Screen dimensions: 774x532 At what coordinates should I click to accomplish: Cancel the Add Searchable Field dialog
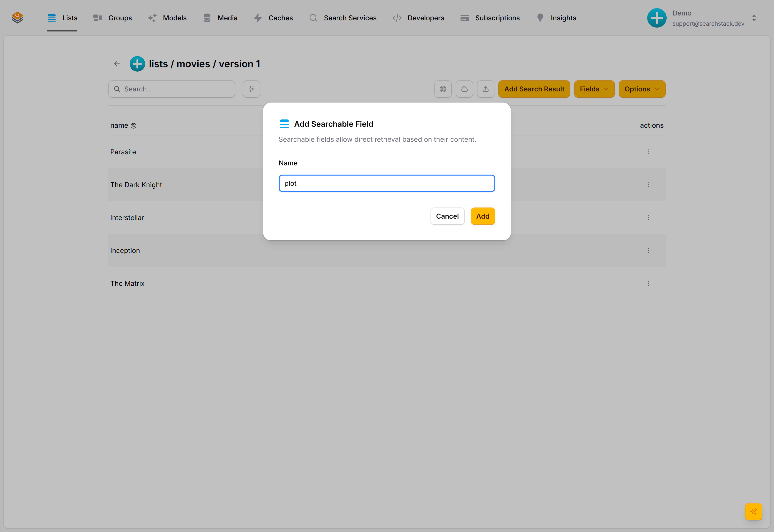447,216
